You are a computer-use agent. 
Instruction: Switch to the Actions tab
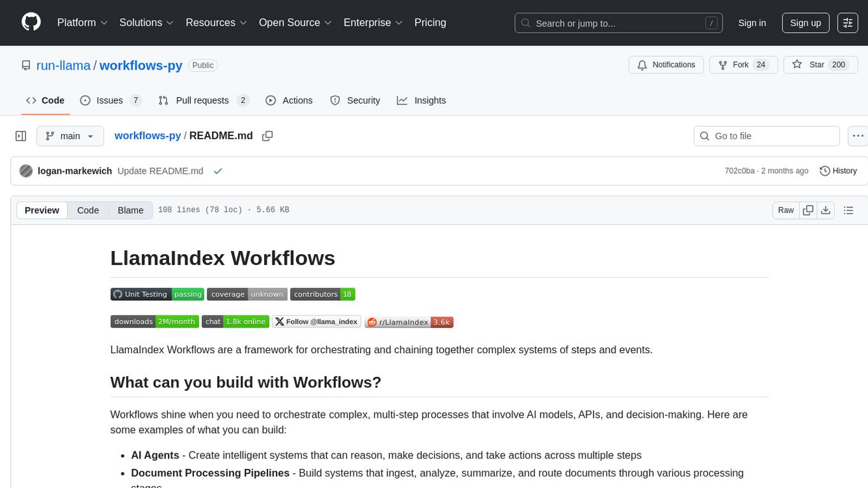pos(289,100)
